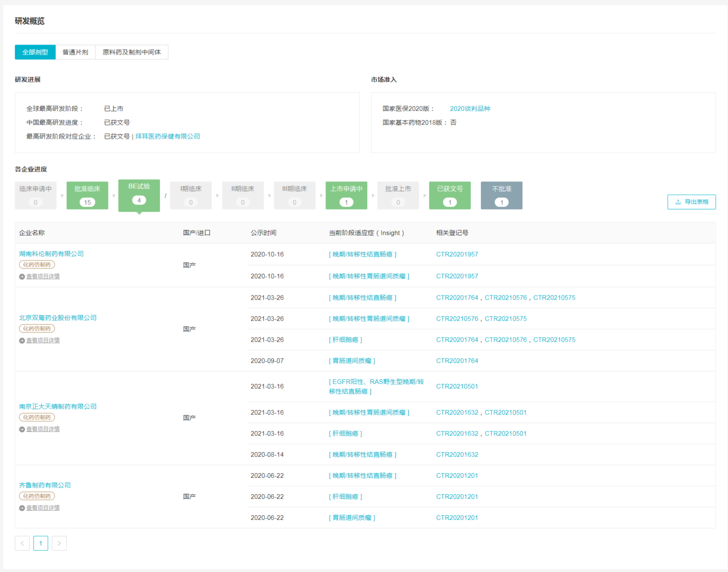Go to previous page arrow
Image resolution: width=728 pixels, height=572 pixels.
(22, 543)
